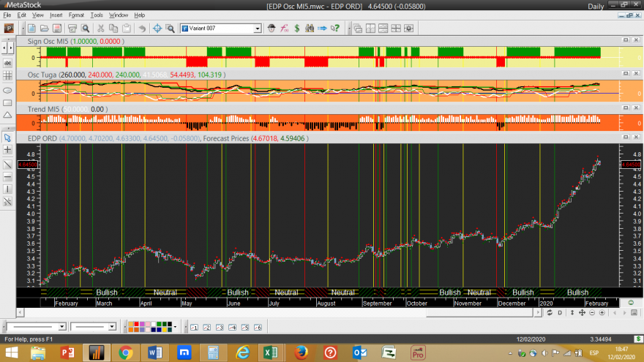The width and height of the screenshot is (644, 362).
Task: Refresh the chart data icon
Action: click(550, 313)
